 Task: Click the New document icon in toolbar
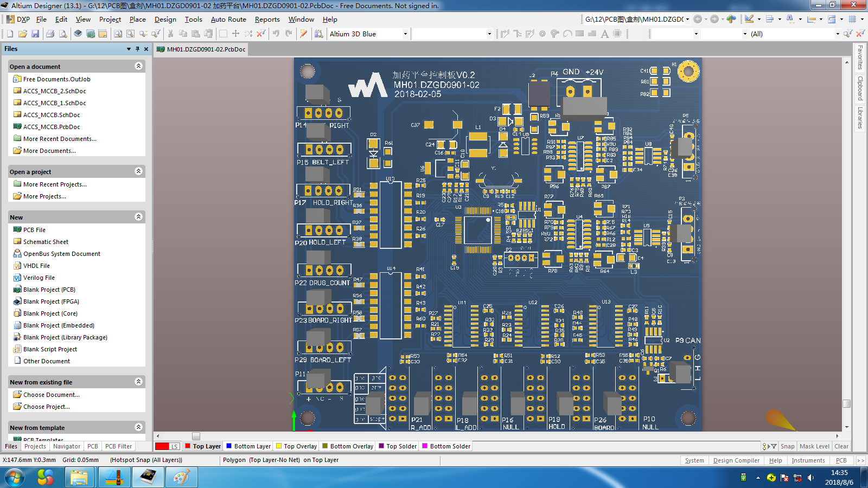click(10, 34)
